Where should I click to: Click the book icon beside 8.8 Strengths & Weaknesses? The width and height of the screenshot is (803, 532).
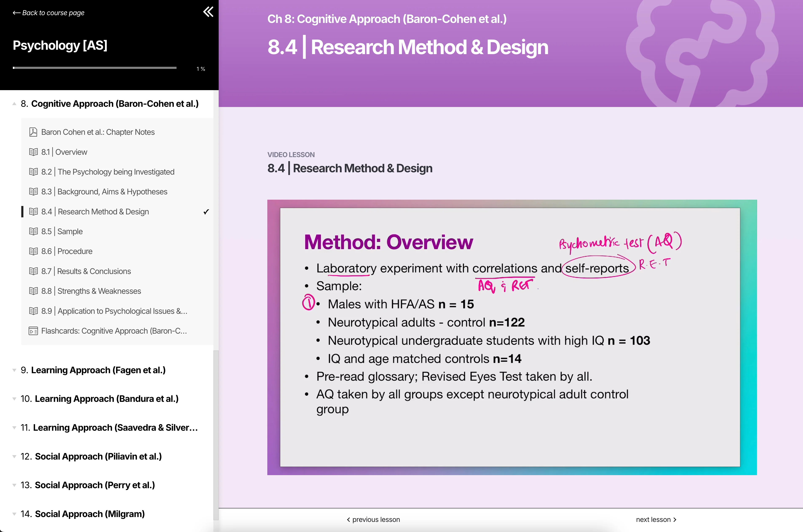33,291
